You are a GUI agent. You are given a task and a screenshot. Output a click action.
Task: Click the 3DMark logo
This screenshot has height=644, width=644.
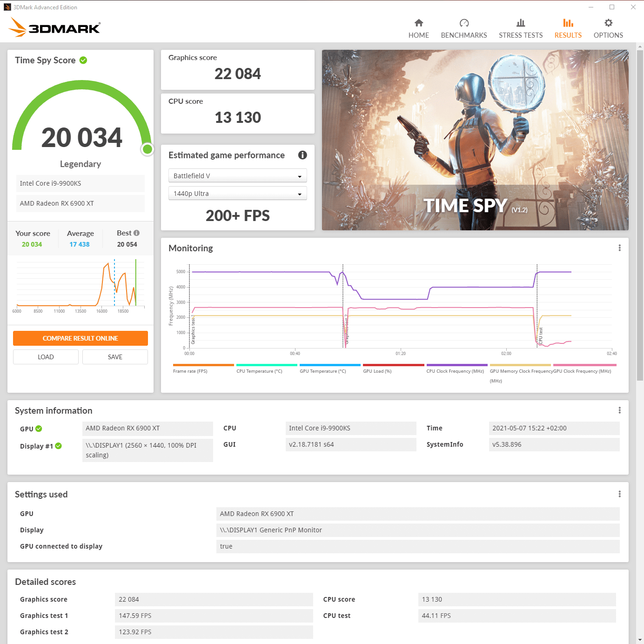[54, 27]
